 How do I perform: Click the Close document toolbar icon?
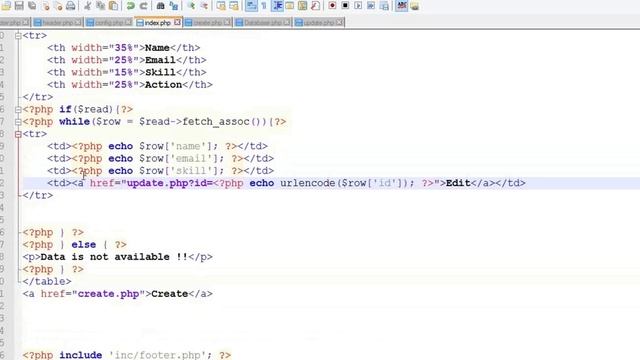point(45,6)
